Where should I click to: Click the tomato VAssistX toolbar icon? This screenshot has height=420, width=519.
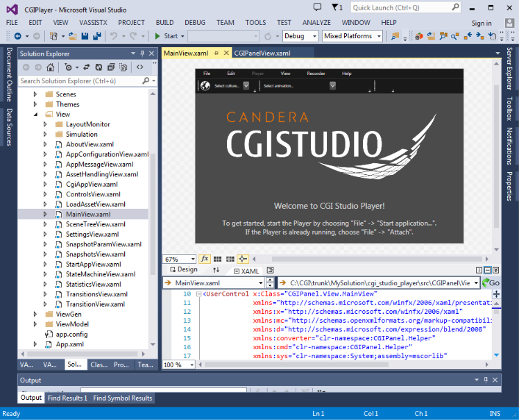coord(418,36)
